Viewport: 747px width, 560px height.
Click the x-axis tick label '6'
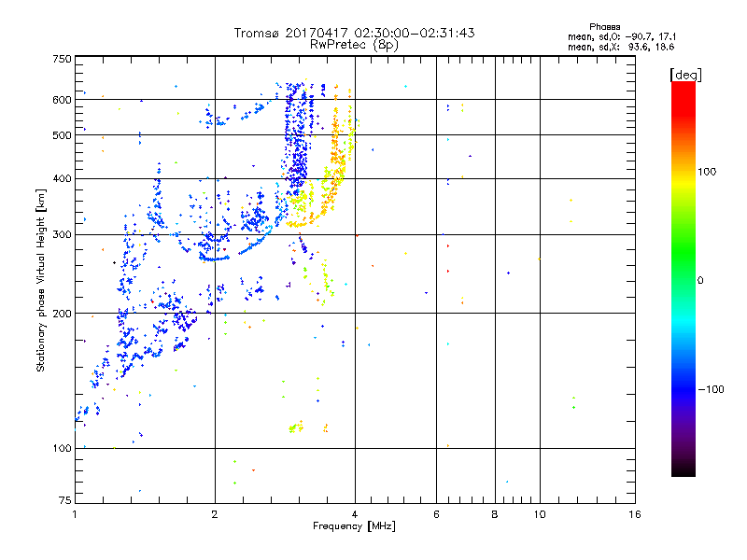coord(436,514)
